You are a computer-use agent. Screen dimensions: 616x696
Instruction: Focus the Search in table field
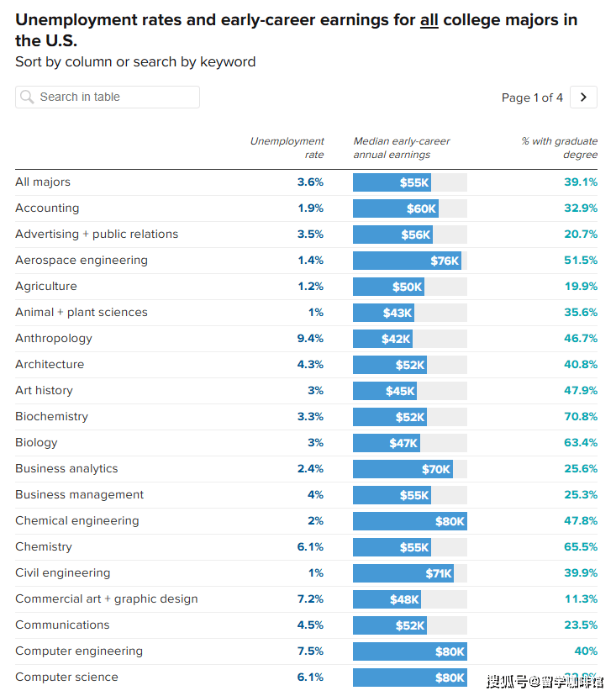108,98
